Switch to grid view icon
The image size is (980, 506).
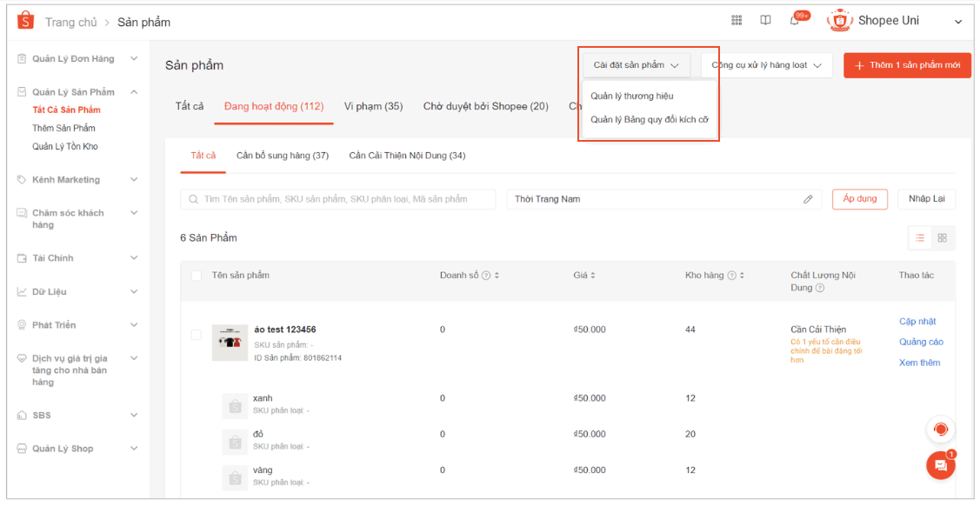point(943,238)
